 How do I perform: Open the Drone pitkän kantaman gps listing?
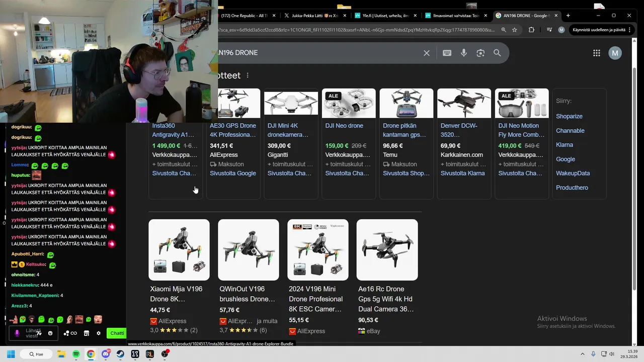tap(405, 130)
